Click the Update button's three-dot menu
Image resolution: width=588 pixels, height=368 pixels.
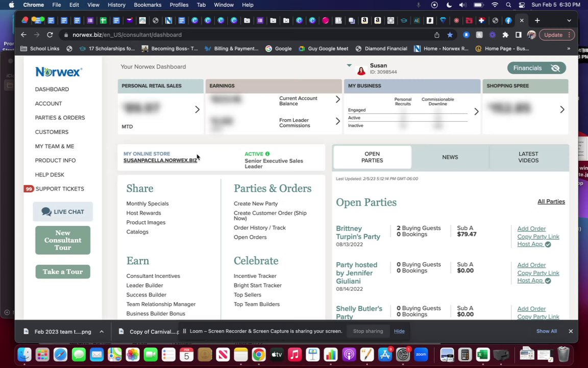[569, 35]
